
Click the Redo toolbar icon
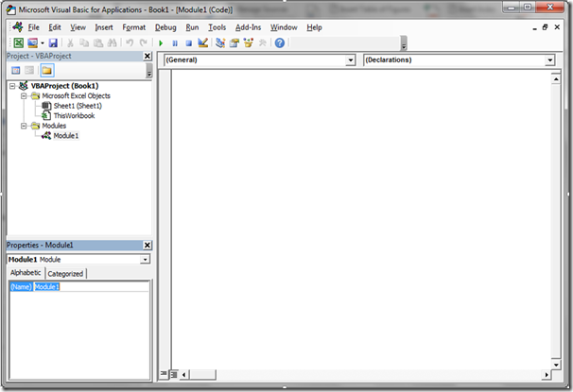[144, 43]
